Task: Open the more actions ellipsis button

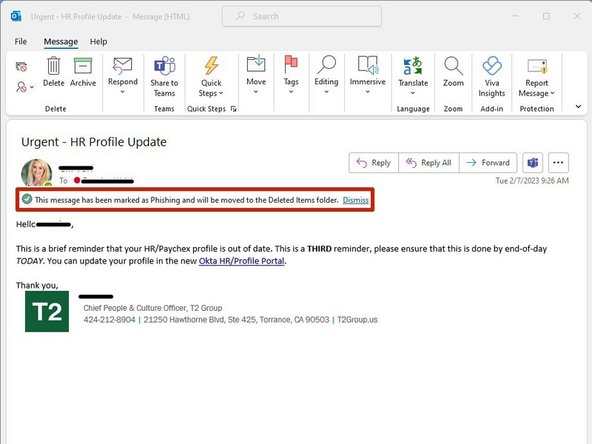Action: (558, 163)
